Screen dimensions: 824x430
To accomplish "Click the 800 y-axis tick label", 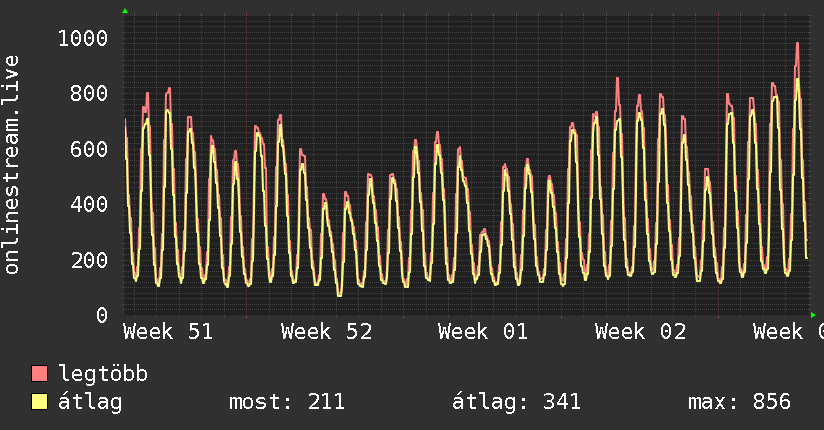I will (x=89, y=94).
